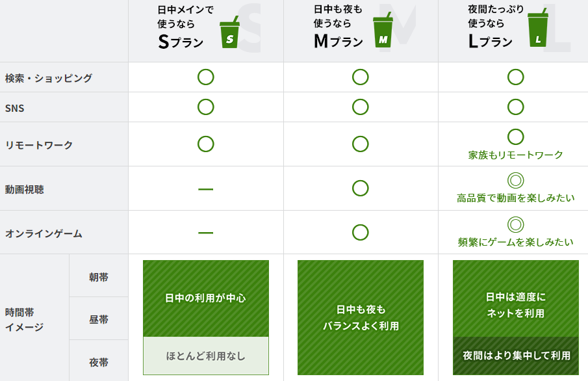Image resolution: width=588 pixels, height=381 pixels.
Task: Click S plan dash for オンラインゲーム
Action: click(x=205, y=233)
